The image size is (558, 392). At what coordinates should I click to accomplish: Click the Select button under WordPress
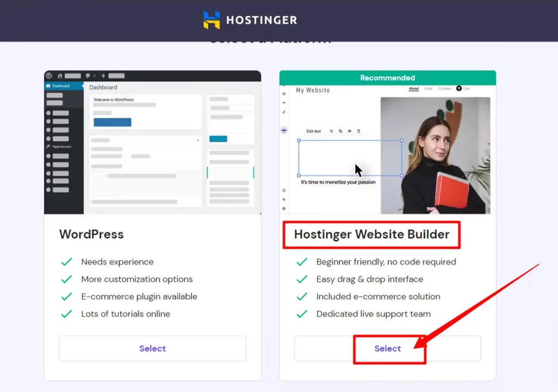click(153, 348)
